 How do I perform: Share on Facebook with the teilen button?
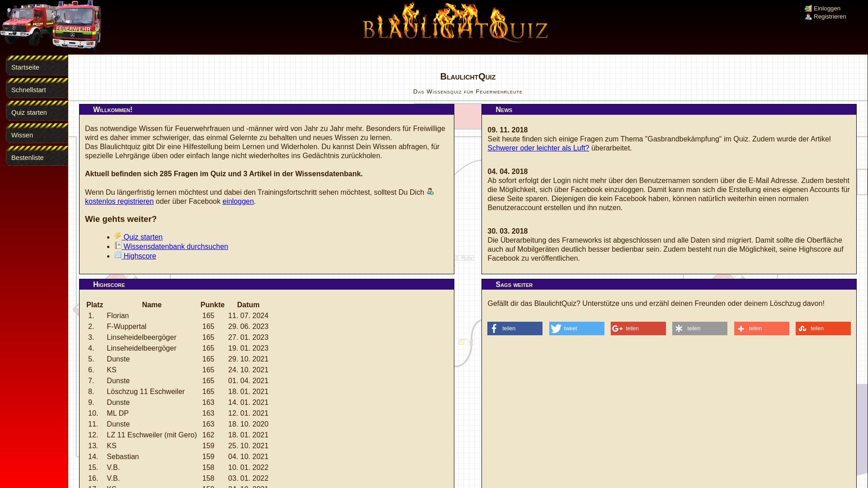point(515,328)
